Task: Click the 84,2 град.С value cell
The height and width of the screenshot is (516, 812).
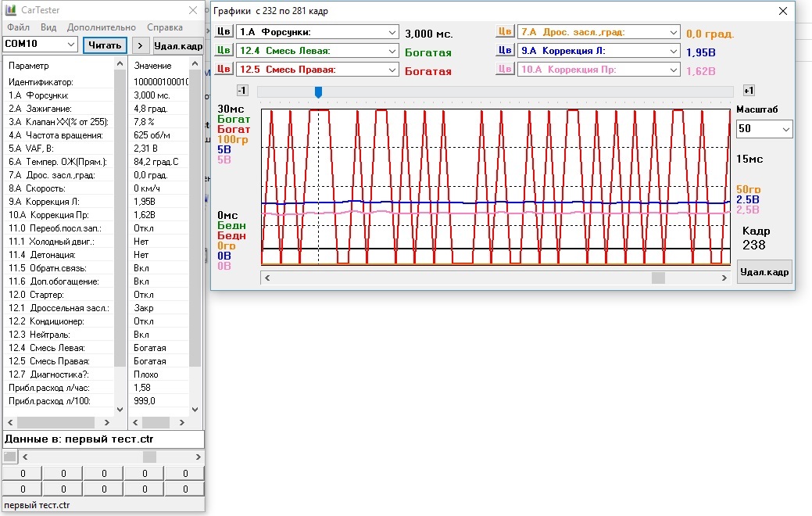Action: point(159,162)
